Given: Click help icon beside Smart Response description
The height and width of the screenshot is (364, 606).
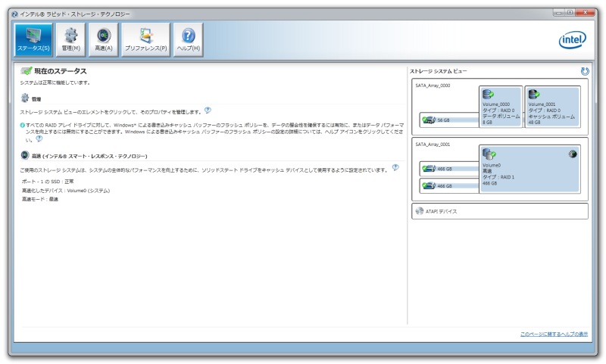Looking at the screenshot, I should (x=395, y=167).
